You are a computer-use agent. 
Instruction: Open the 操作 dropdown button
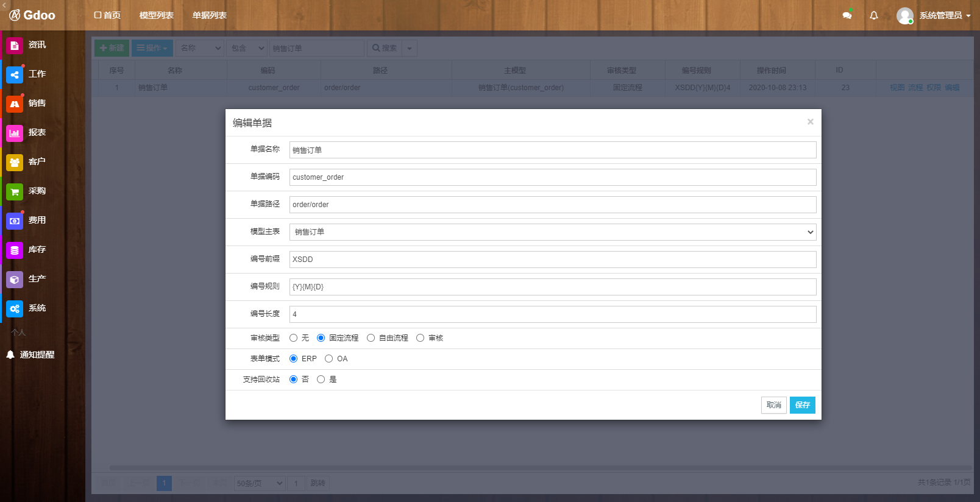[x=152, y=48]
